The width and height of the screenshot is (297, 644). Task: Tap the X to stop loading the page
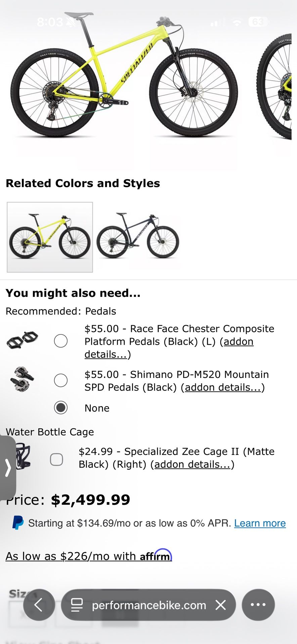pos(221,605)
